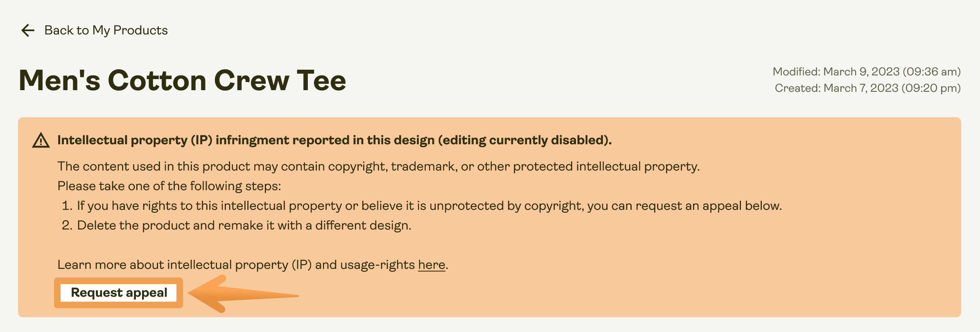Select the Men's Cotton Crew Tee title
The height and width of the screenshot is (332, 980).
[183, 80]
